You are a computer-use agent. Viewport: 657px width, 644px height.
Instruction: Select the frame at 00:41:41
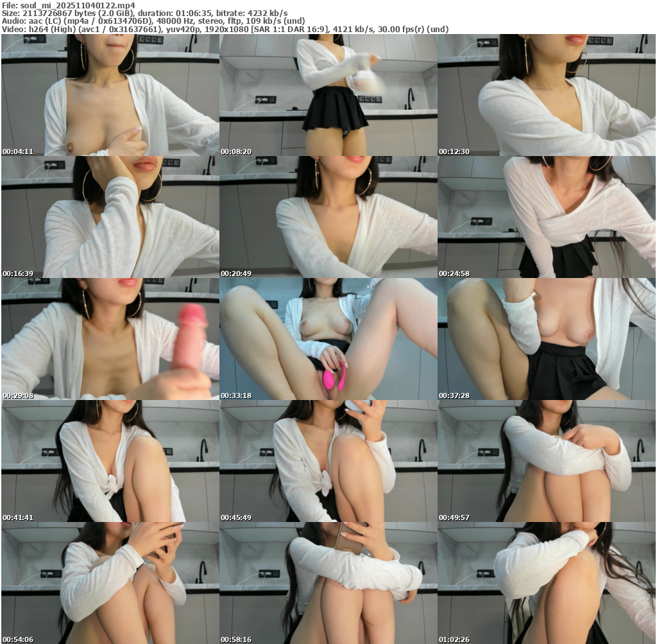pos(110,461)
